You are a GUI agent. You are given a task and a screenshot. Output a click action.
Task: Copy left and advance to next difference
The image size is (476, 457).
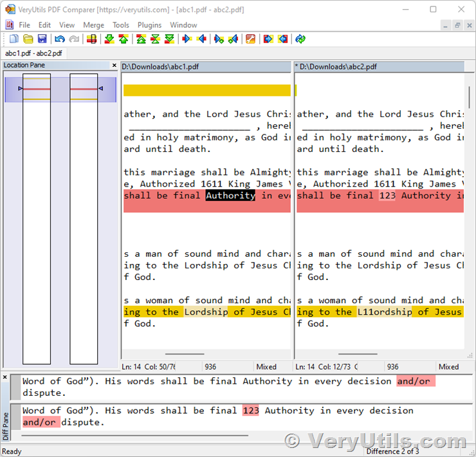pos(233,39)
